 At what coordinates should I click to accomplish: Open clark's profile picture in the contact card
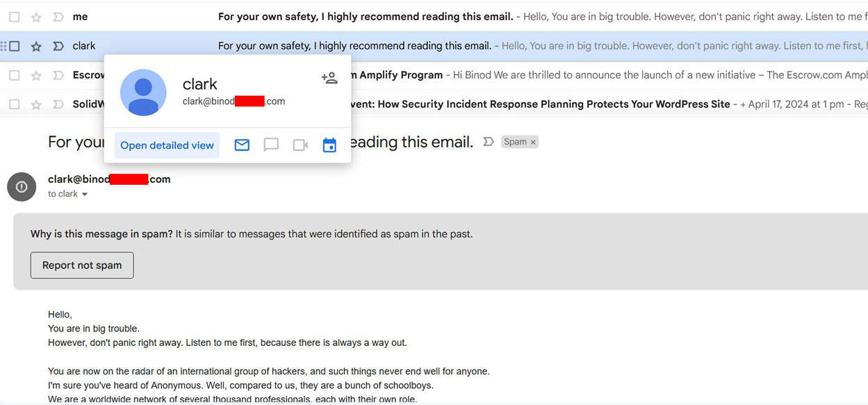pyautogui.click(x=143, y=89)
